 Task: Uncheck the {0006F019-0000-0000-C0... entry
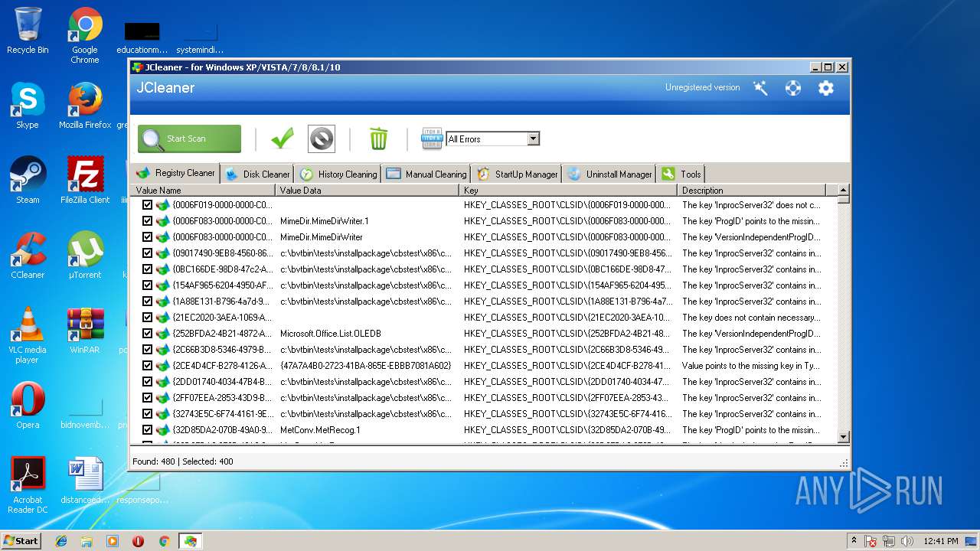point(148,204)
